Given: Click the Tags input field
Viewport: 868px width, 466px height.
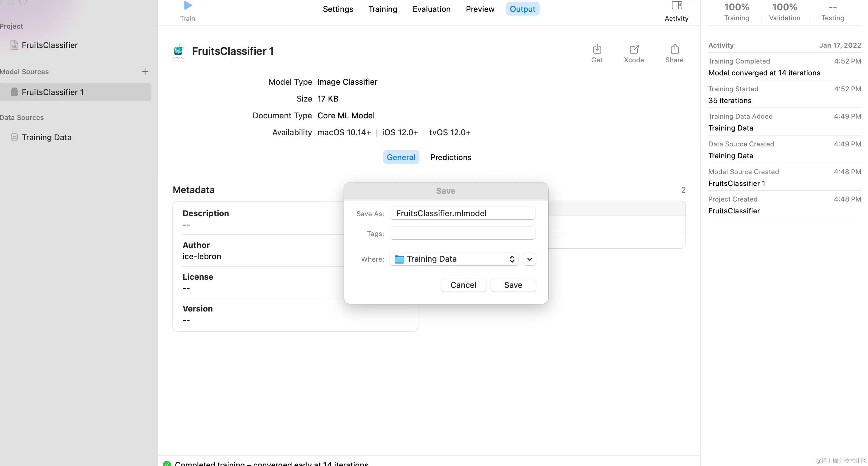Looking at the screenshot, I should 462,233.
